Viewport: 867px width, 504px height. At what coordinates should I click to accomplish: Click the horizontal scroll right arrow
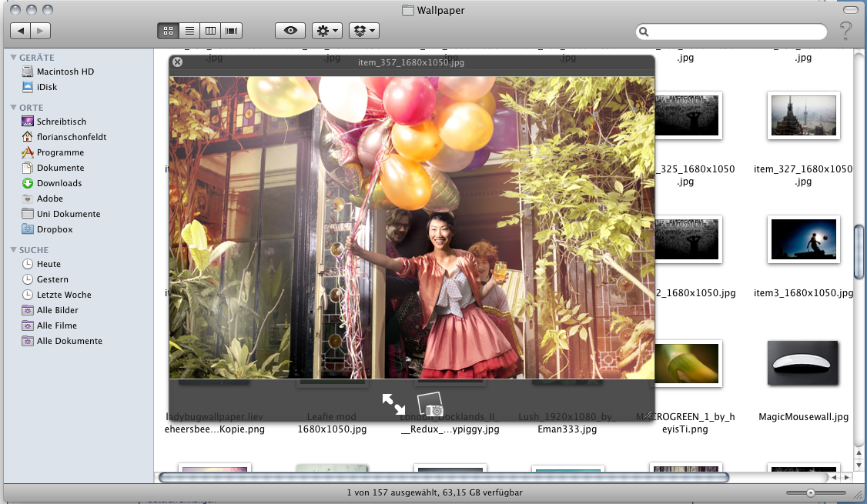(846, 478)
